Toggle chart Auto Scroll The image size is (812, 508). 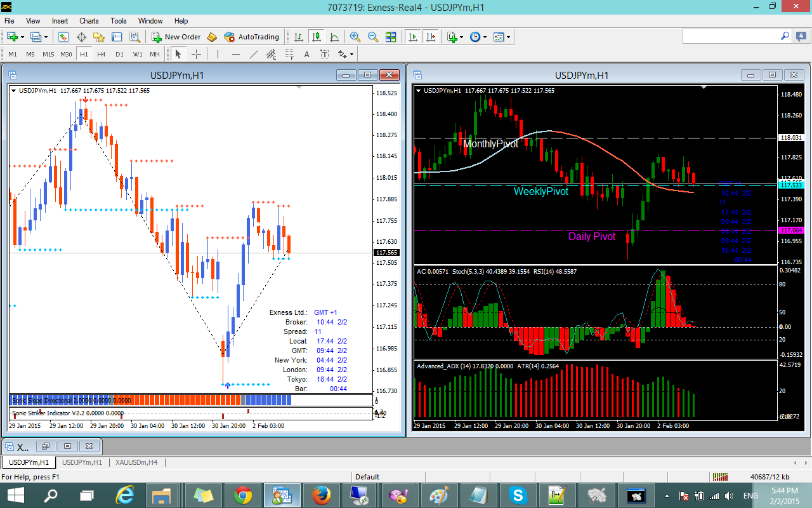pos(413,37)
